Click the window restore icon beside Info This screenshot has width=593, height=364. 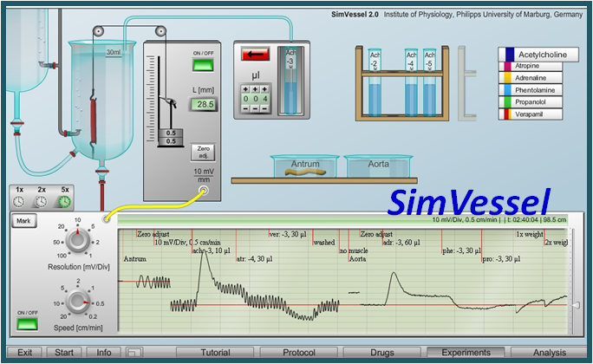pyautogui.click(x=134, y=353)
